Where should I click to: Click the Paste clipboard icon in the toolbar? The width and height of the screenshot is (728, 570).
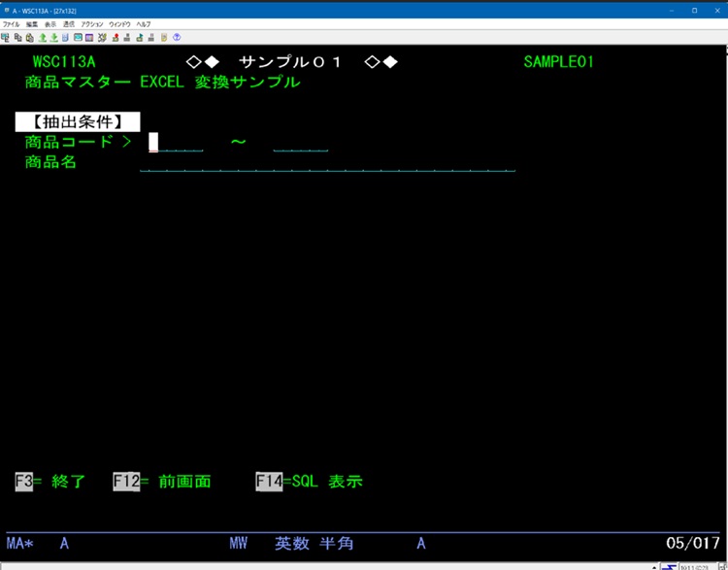(29, 37)
